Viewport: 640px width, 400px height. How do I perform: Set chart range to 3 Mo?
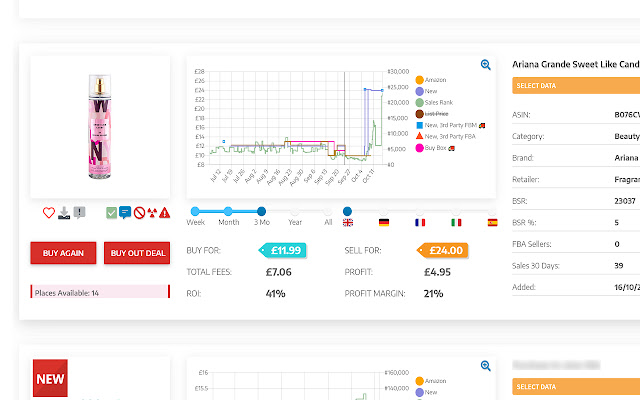click(x=261, y=211)
